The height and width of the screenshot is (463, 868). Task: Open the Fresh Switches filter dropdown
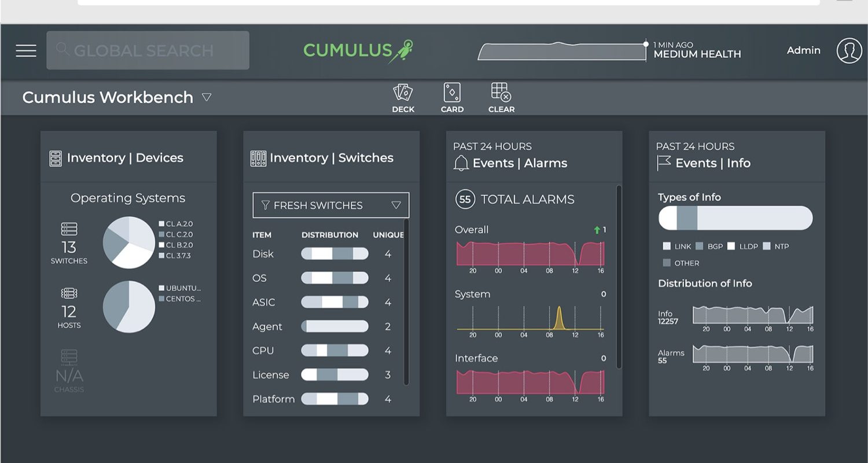[x=331, y=205]
